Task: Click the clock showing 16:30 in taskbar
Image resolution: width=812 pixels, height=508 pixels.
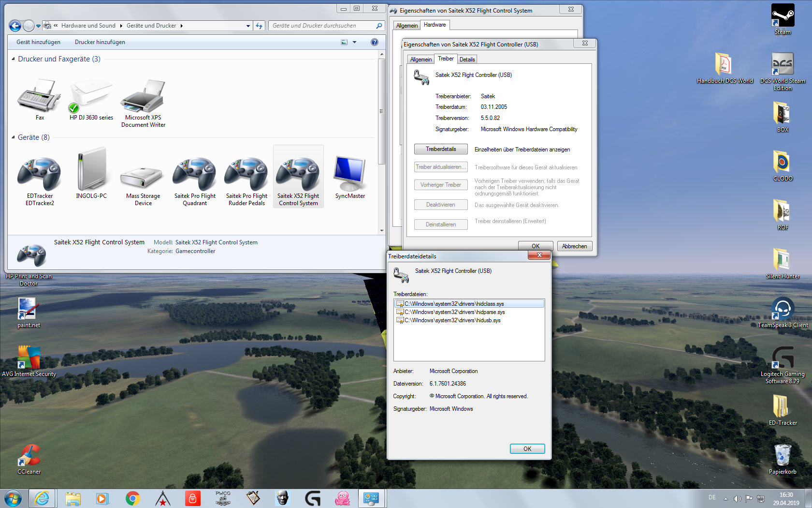Action: click(x=786, y=499)
